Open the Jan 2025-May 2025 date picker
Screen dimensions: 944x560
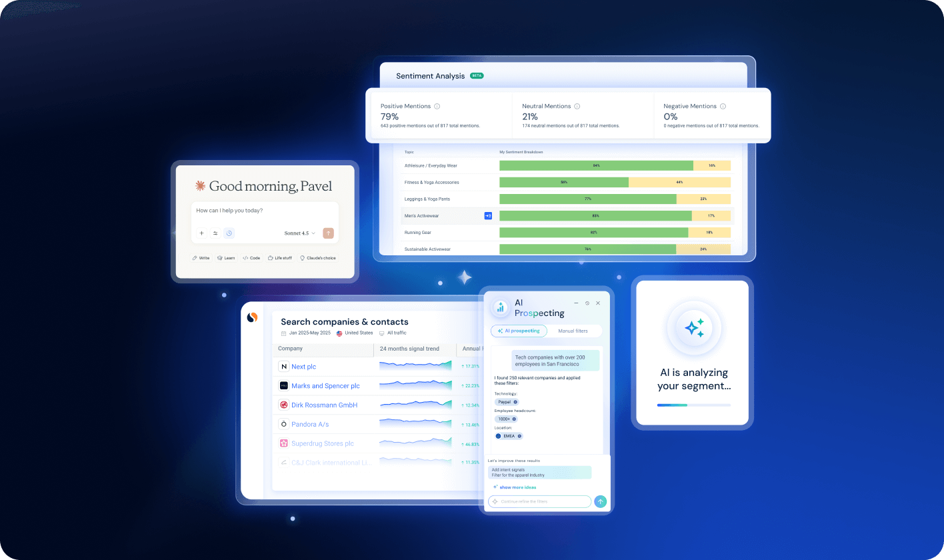coord(306,333)
